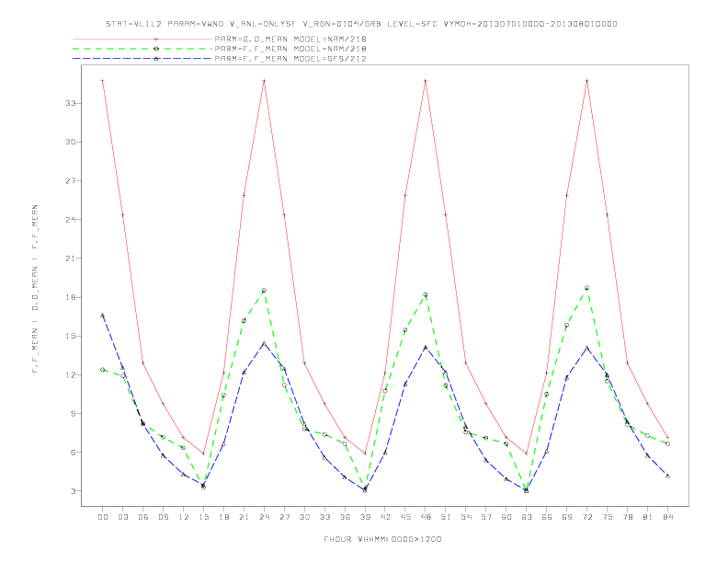Select legend entry PARM=O.O_MEAN MODEL=NAM/218

(290, 39)
